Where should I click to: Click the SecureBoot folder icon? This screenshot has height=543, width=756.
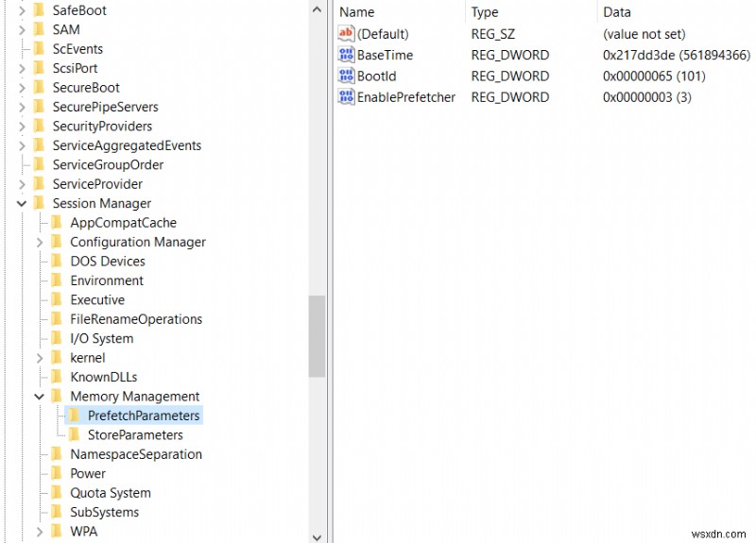[39, 87]
